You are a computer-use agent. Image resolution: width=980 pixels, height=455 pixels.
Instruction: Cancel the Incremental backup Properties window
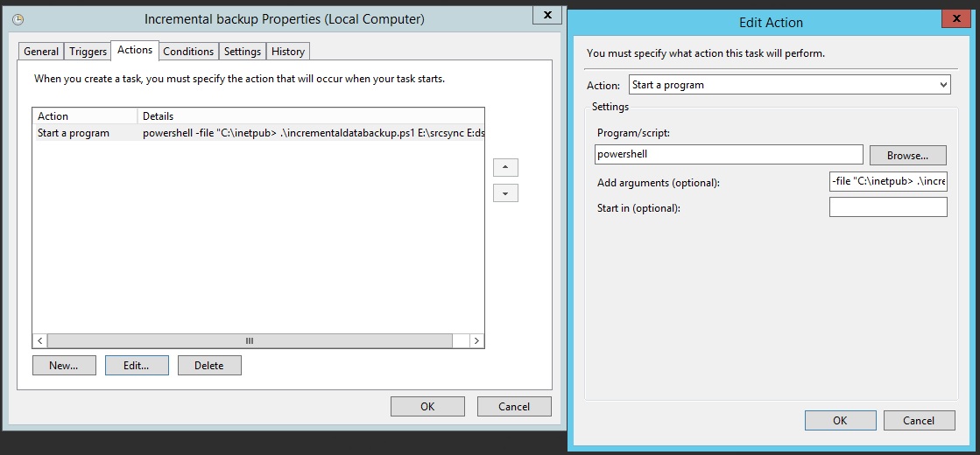(514, 406)
